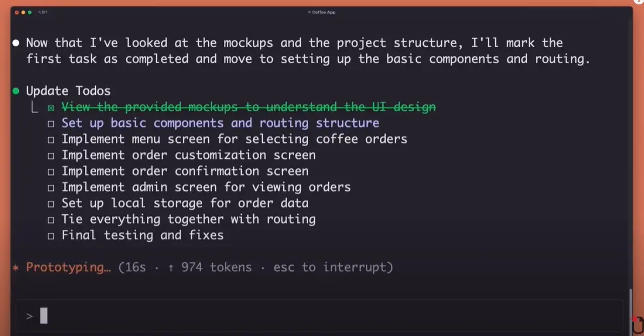
Task: Click the green bullet beside Update Todos
Action: (x=16, y=91)
